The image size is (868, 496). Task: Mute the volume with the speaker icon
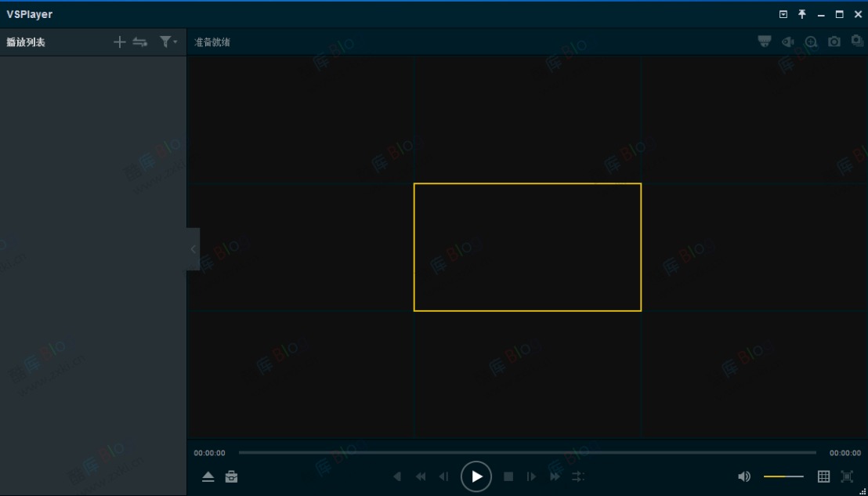tap(743, 476)
